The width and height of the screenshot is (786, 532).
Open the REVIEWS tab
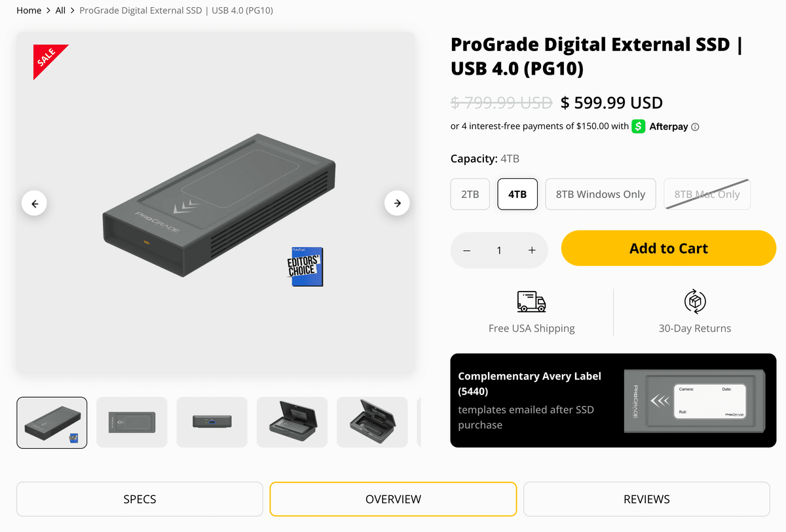pos(646,499)
